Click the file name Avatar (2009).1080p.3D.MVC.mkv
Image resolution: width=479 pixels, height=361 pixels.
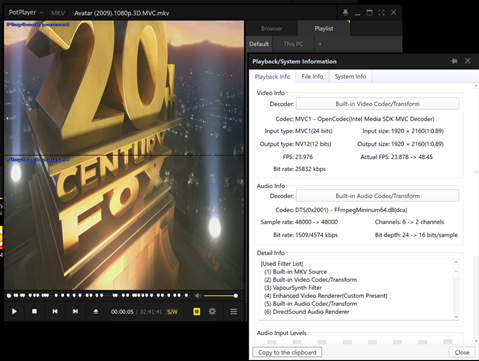tap(122, 13)
